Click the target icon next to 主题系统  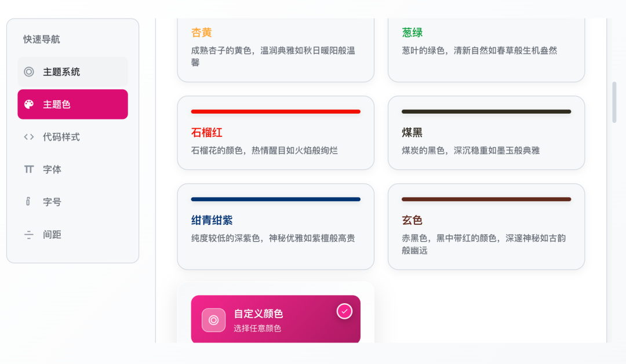click(x=28, y=72)
